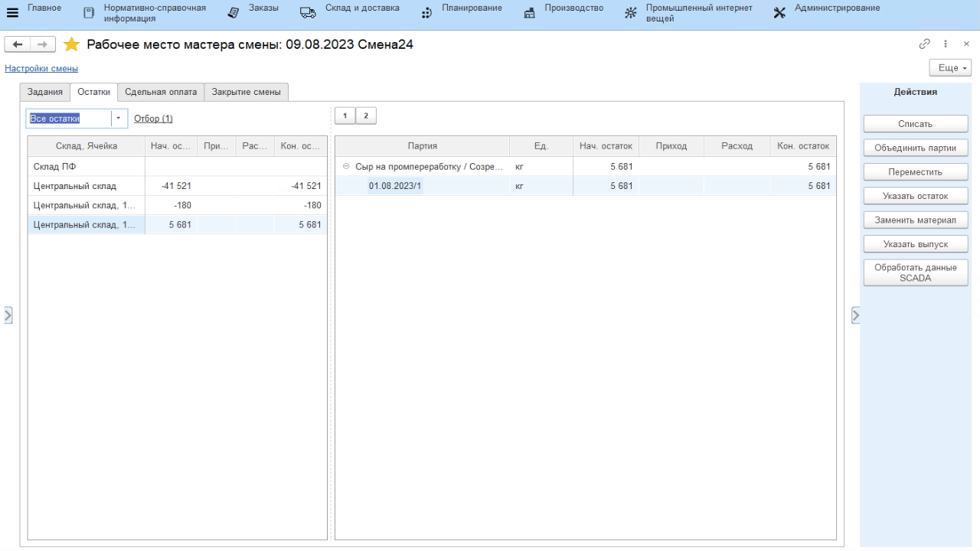The width and height of the screenshot is (980, 551).
Task: Click the favorites star icon
Action: (x=71, y=45)
